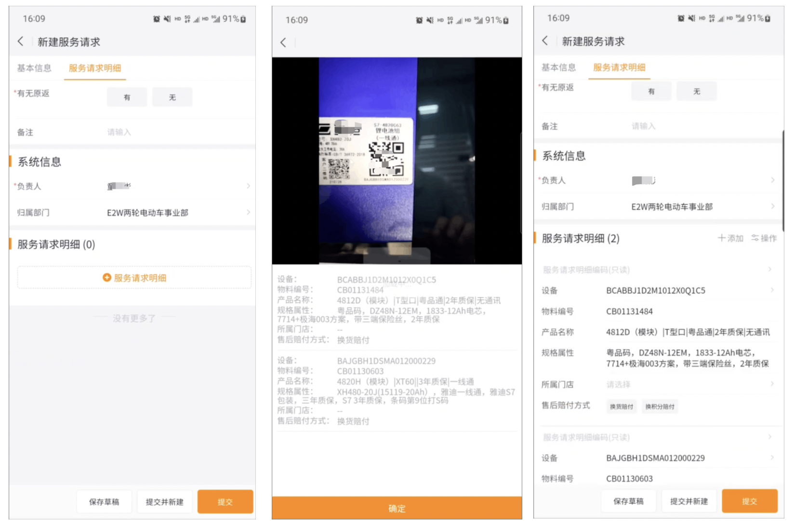Select 服务请求明细 tab on left screen
Viewport: 795px width, 532px height.
pos(95,68)
